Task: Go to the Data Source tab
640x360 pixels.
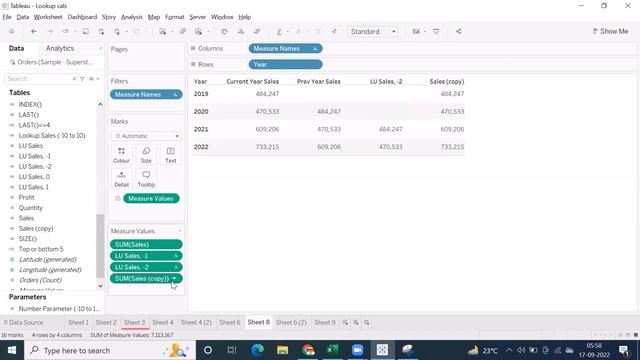Action: point(23,322)
